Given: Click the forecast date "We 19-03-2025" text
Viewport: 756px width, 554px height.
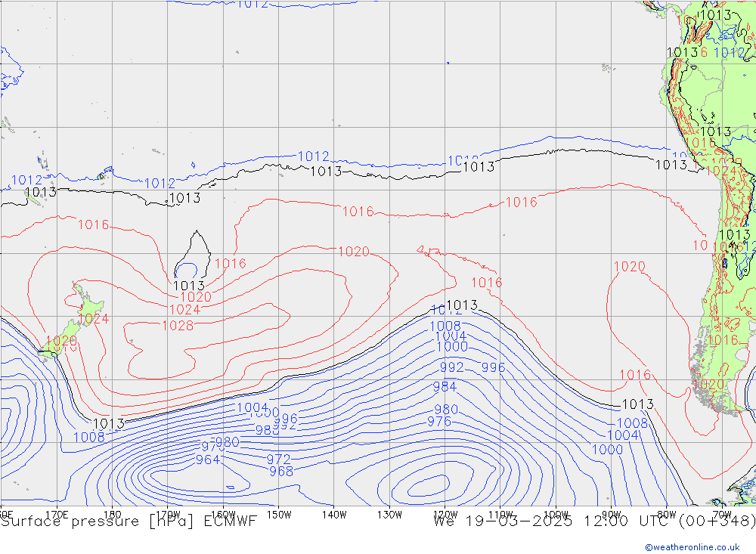Looking at the screenshot, I should coord(501,521).
